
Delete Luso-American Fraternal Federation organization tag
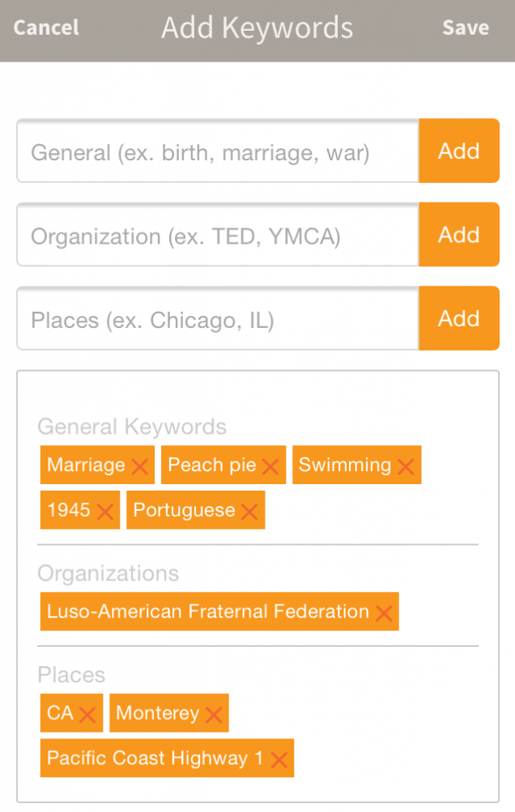(x=384, y=614)
